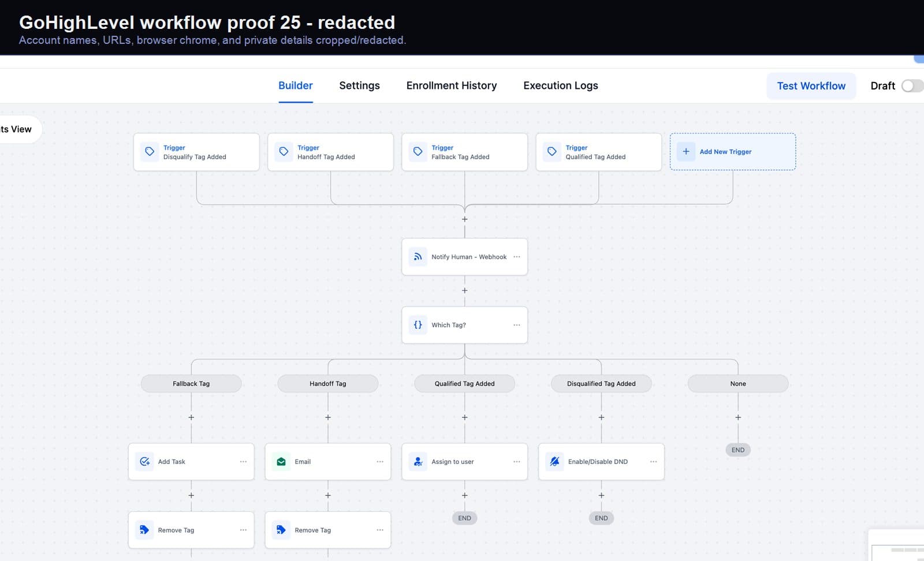Add a step below the Email node
Screen dimensions: 924x561
click(328, 495)
